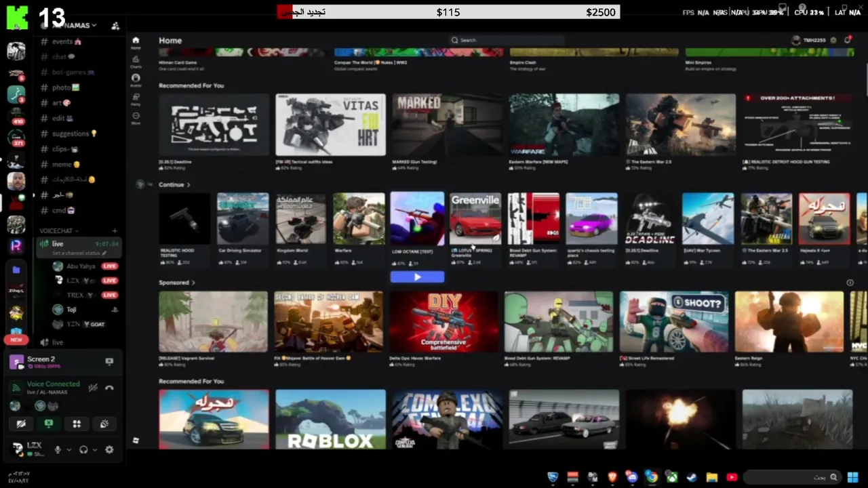Open YouTube from the taskbar
Viewport: 868px width, 488px height.
tap(732, 477)
